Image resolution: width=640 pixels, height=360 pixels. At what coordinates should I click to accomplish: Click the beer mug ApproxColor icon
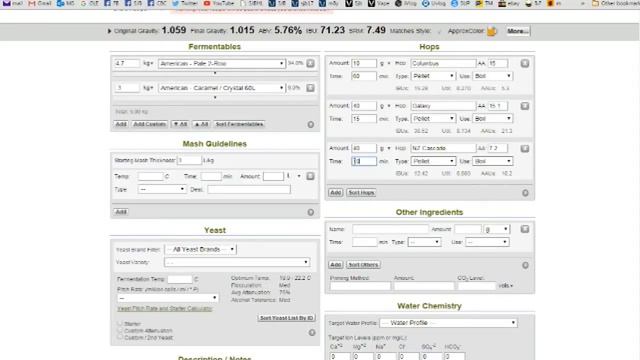click(492, 31)
